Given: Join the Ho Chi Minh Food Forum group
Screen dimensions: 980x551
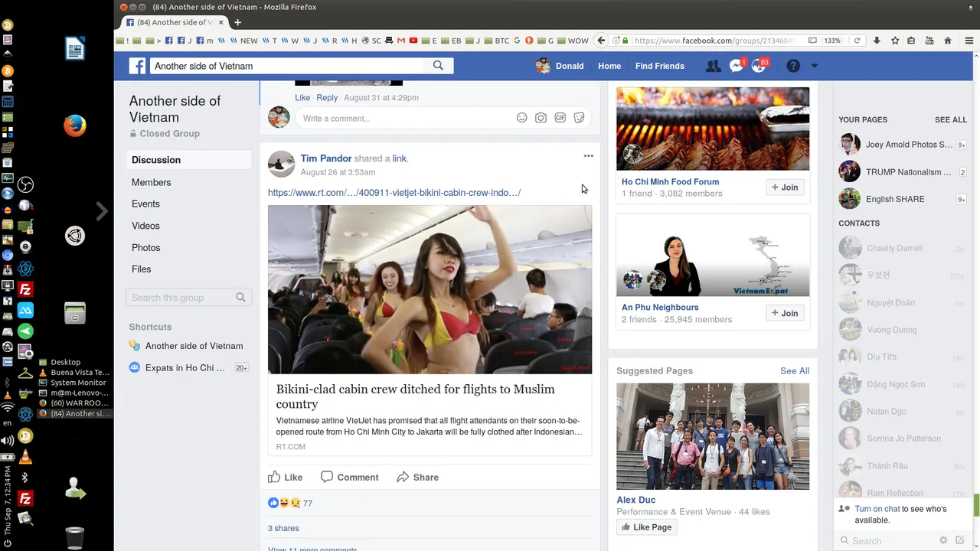Looking at the screenshot, I should click(x=785, y=187).
